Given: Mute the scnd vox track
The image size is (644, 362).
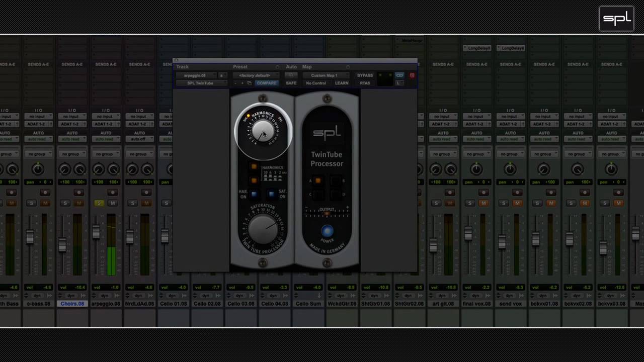Looking at the screenshot, I should (x=517, y=203).
